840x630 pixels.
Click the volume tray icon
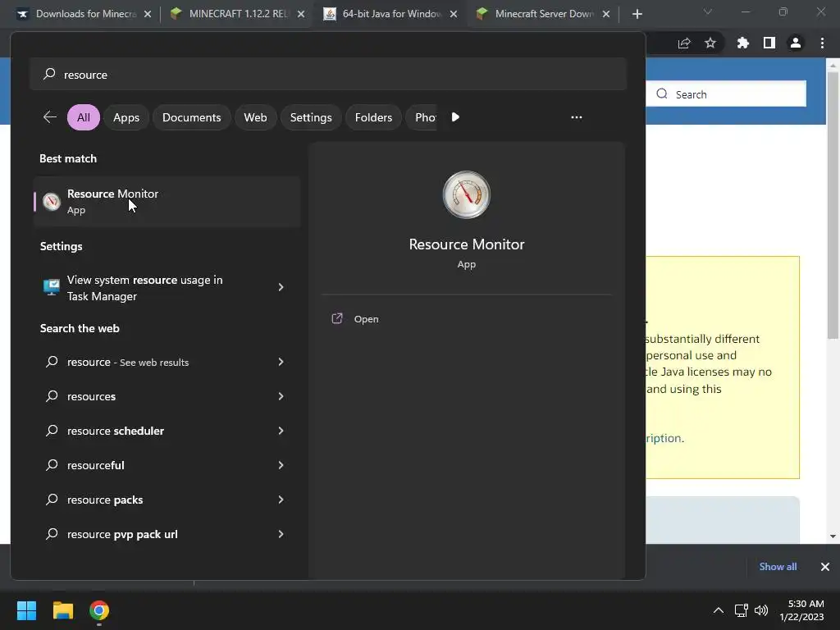(760, 610)
